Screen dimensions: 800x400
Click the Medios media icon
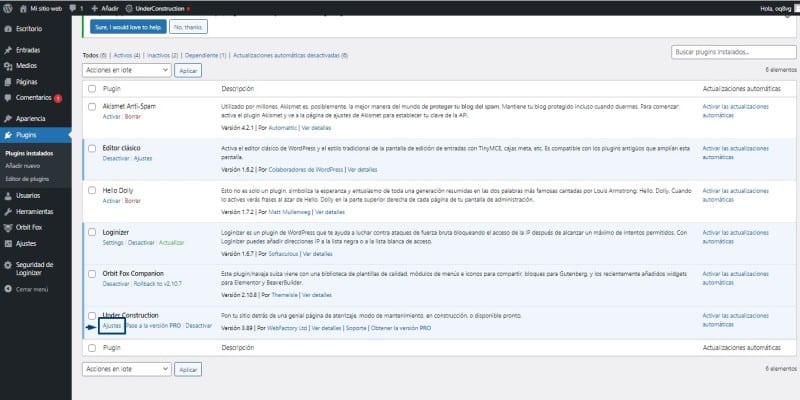[8, 66]
